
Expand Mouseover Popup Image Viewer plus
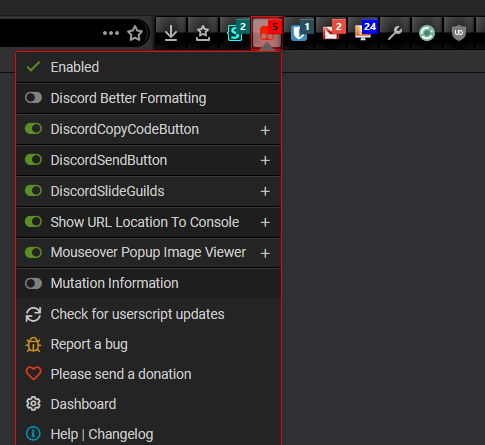point(265,254)
